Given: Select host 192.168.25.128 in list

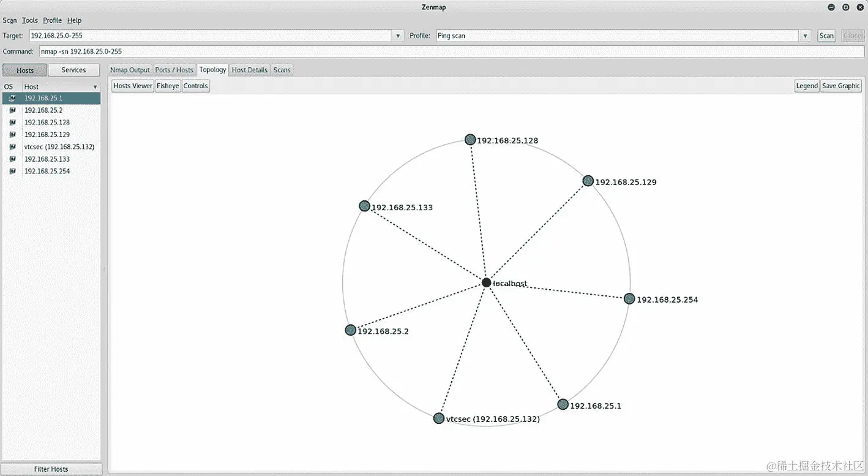Looking at the screenshot, I should point(51,123).
